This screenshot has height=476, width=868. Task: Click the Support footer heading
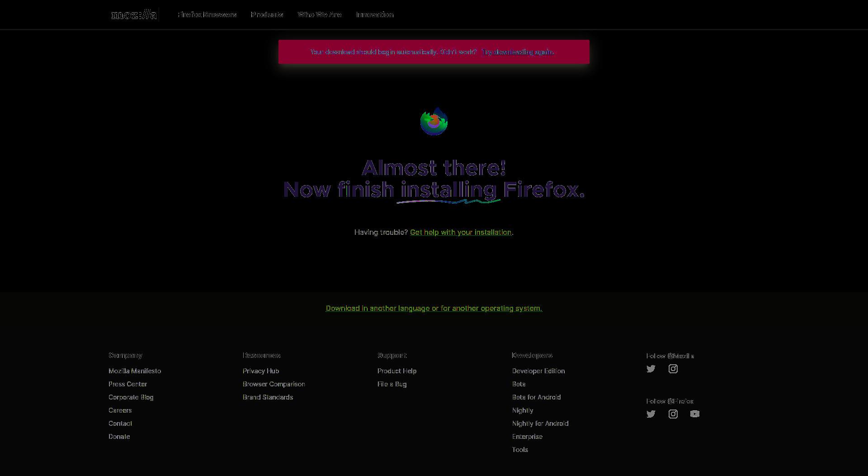[392, 356]
